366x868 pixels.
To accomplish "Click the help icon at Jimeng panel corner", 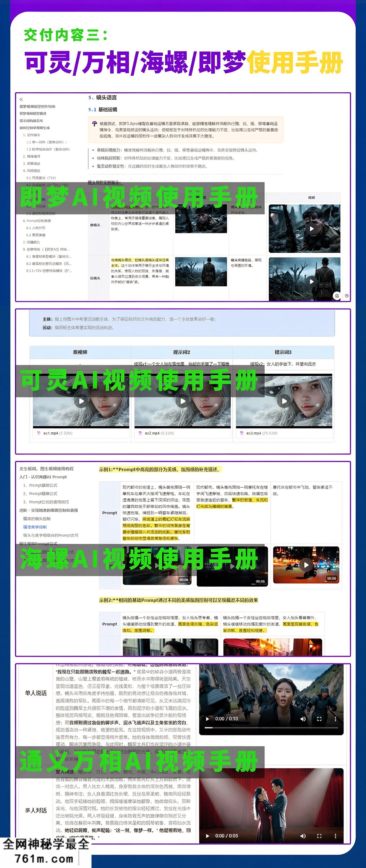I will 346,296.
